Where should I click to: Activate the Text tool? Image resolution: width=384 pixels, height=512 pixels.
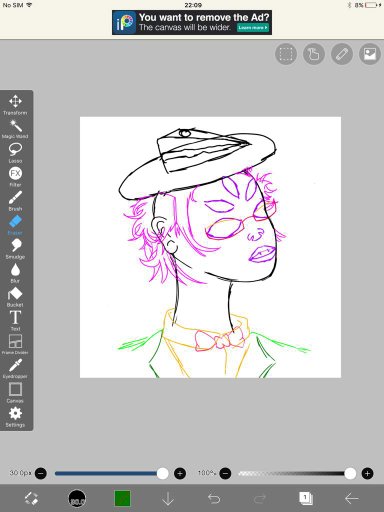(15, 321)
